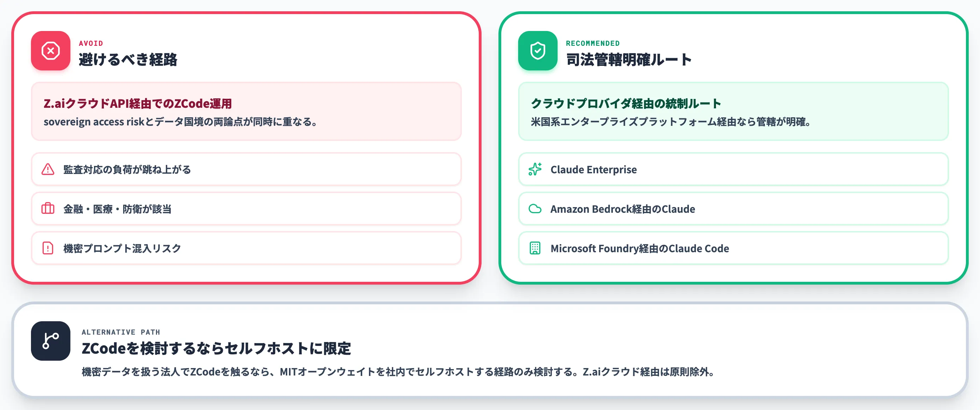Select the 監査対応の負荷が跳ね上がる text
The height and width of the screenshot is (410, 980).
127,169
